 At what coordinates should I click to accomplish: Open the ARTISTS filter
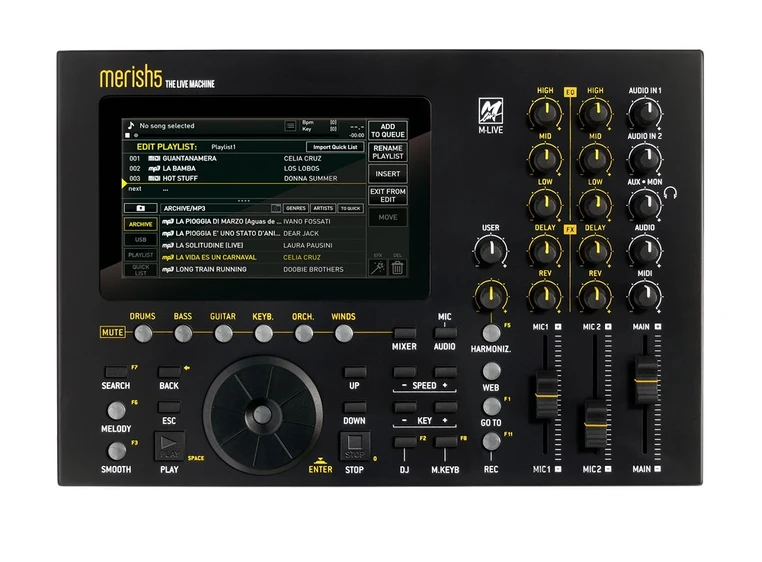(x=323, y=208)
